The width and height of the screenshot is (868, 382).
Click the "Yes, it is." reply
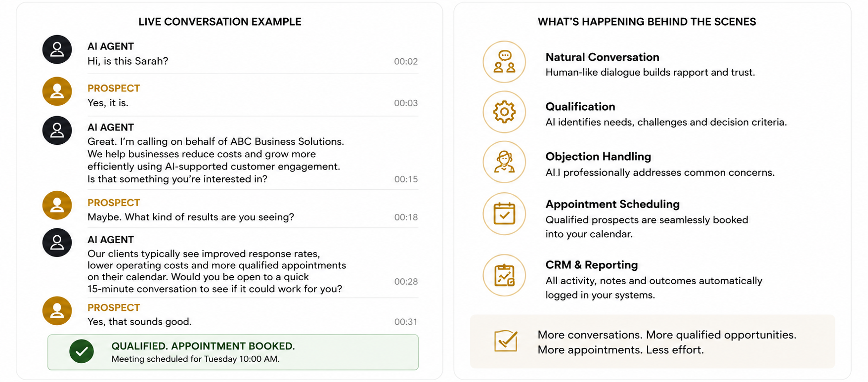pyautogui.click(x=108, y=103)
